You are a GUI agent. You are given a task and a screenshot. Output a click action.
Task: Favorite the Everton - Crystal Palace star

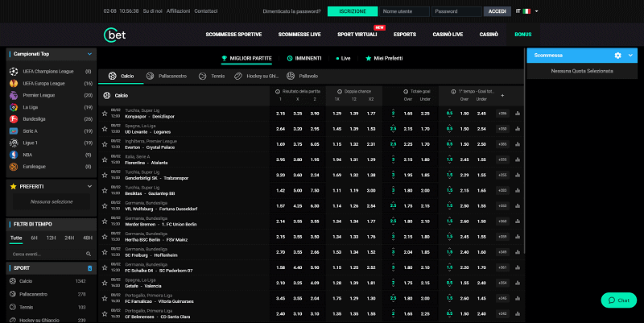[x=105, y=144]
